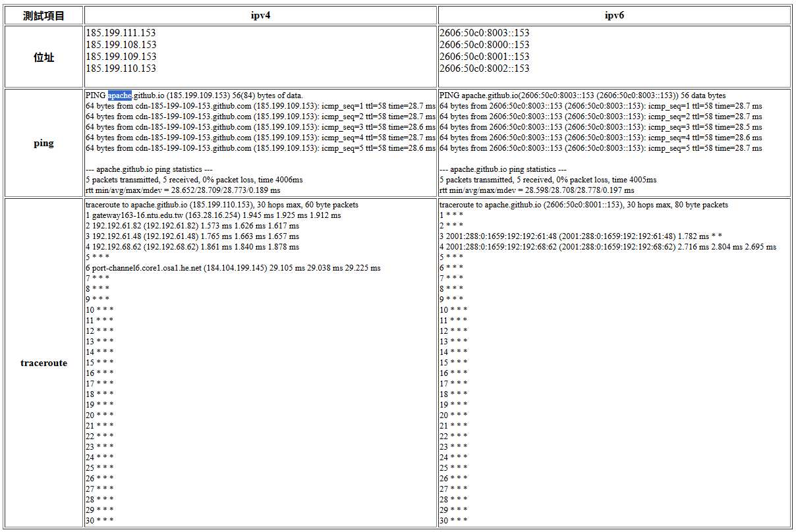This screenshot has width=796, height=532.
Task: Click IPv6 address 2606:50c0:8003::153 in address list
Action: pos(484,33)
